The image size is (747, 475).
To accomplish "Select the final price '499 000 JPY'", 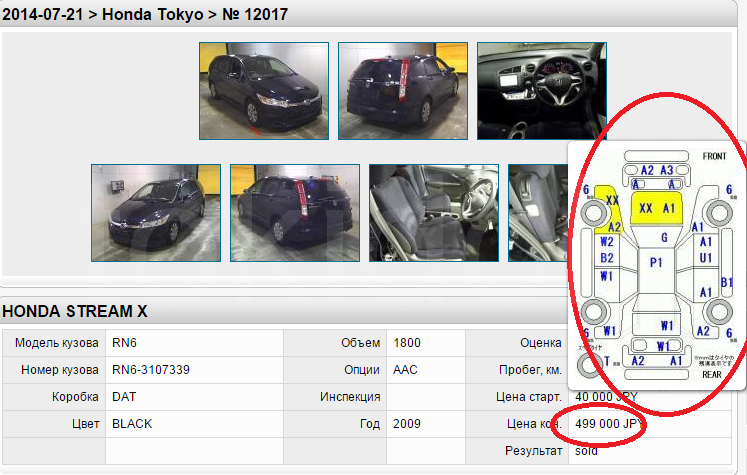I will 609,424.
